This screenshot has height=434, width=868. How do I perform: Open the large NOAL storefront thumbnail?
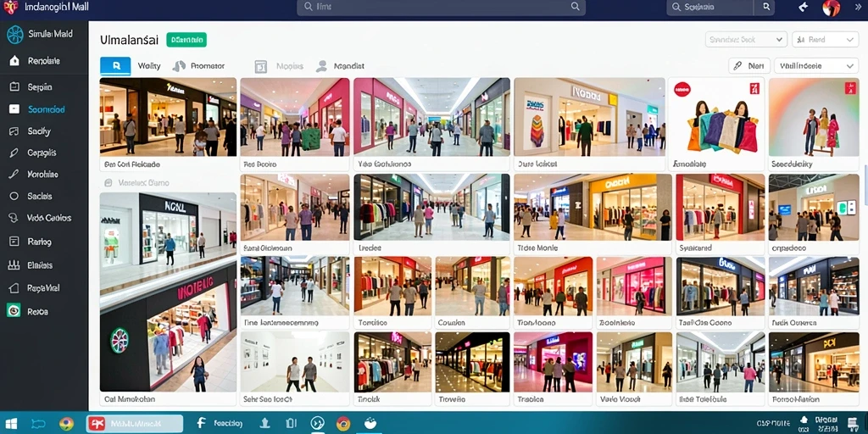pyautogui.click(x=168, y=231)
